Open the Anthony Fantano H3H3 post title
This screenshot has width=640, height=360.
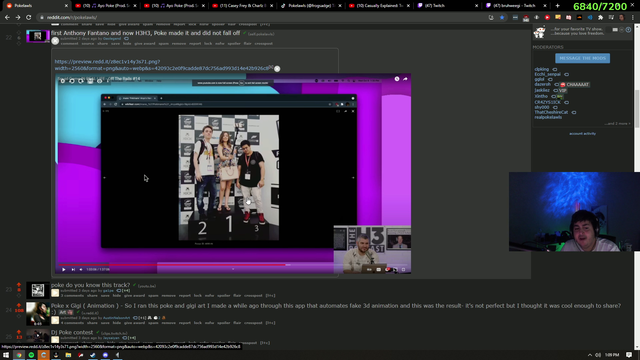tap(145, 33)
